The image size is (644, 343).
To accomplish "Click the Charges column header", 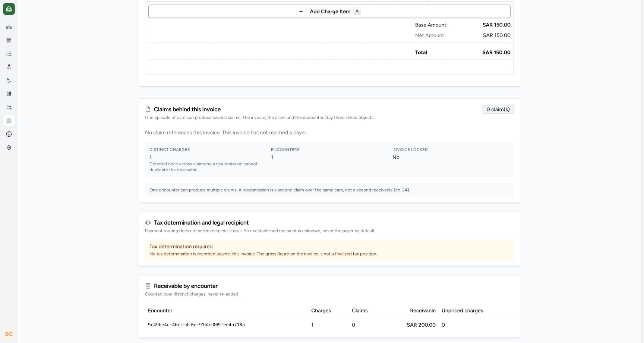I will tap(321, 311).
